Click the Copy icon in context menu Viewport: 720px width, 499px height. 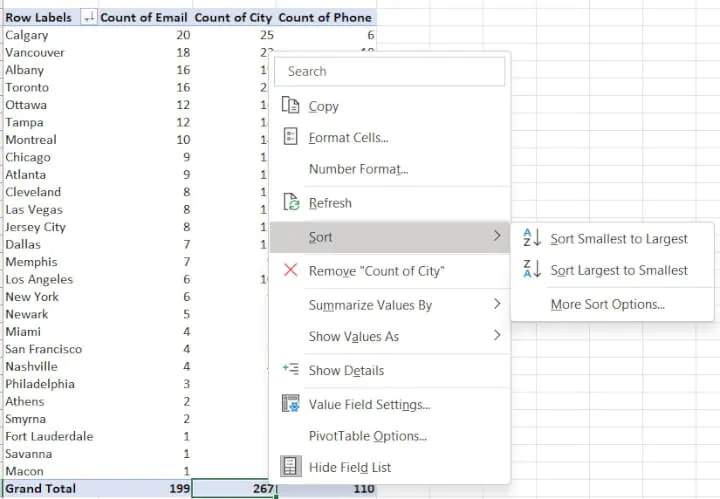(290, 105)
